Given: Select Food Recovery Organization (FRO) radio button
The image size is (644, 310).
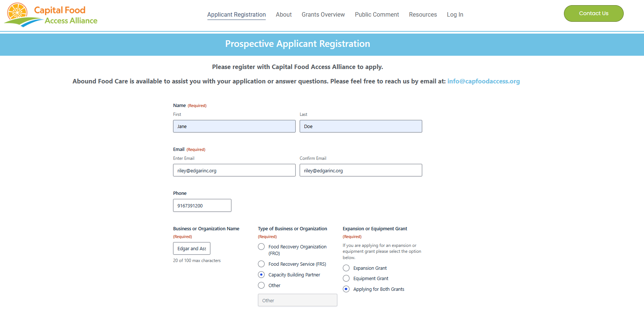Looking at the screenshot, I should pos(261,247).
